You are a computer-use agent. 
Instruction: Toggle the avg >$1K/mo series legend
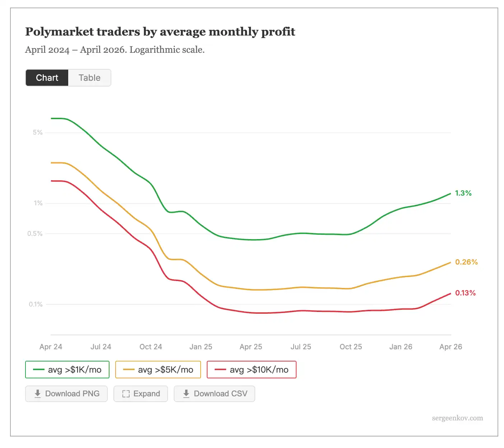tap(67, 370)
